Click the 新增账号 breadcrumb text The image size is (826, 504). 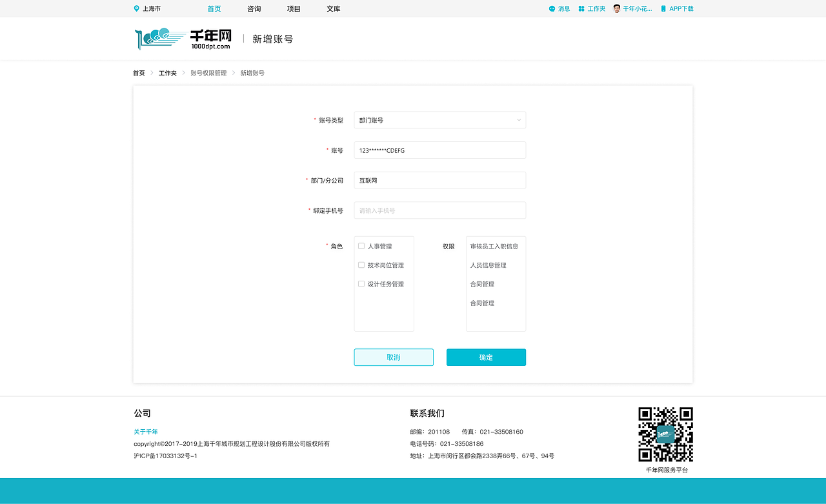click(252, 74)
